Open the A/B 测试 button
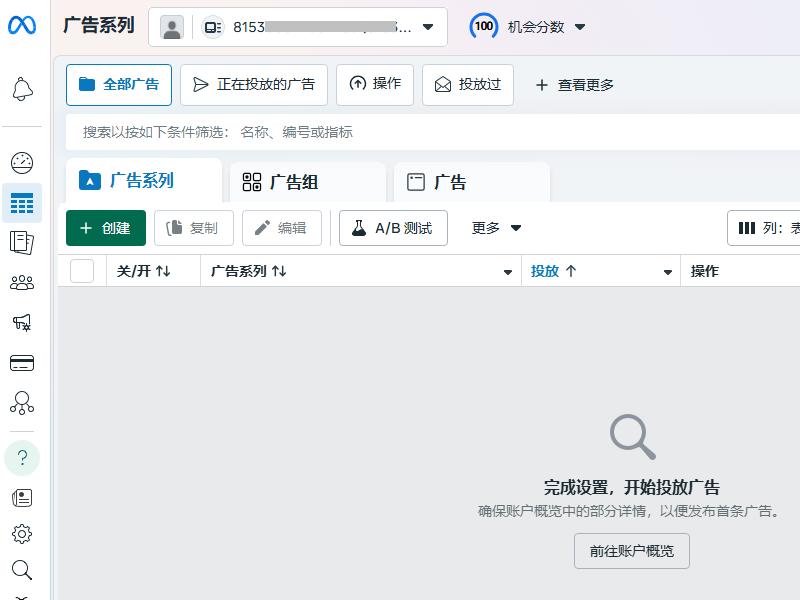This screenshot has height=600, width=800. (x=393, y=228)
